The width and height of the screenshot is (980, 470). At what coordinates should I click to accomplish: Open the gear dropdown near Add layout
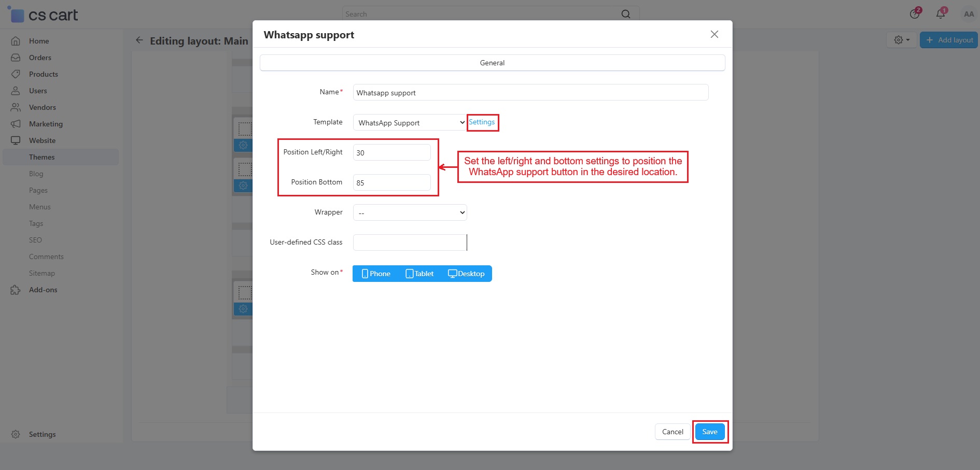click(x=902, y=40)
